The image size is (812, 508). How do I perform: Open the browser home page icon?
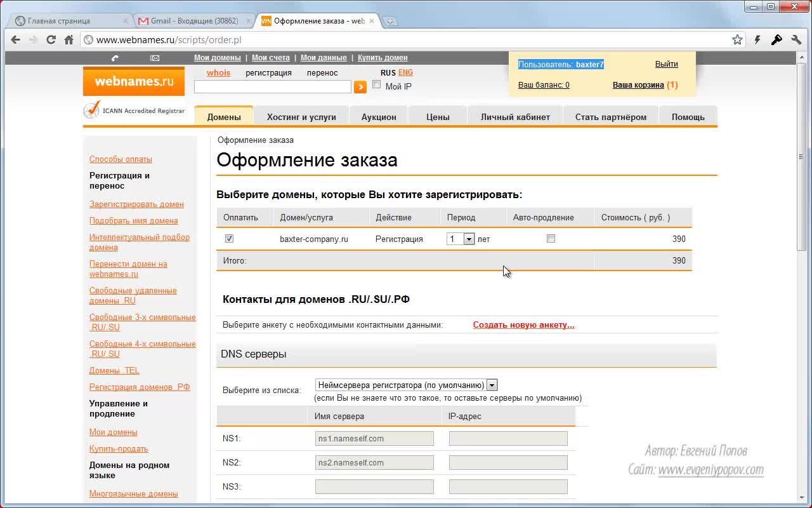pos(69,40)
